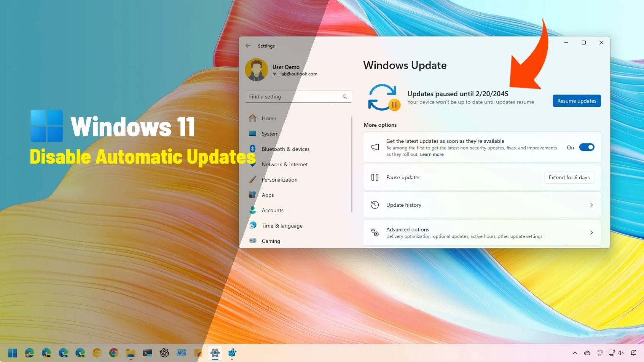Click the Learn more link

point(432,155)
